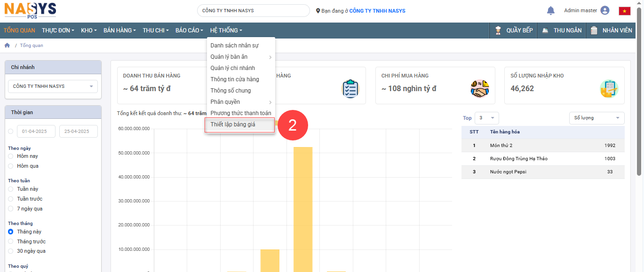Click the Tổng quan breadcrumb link
Screen dimensions: 644x272
point(31,46)
